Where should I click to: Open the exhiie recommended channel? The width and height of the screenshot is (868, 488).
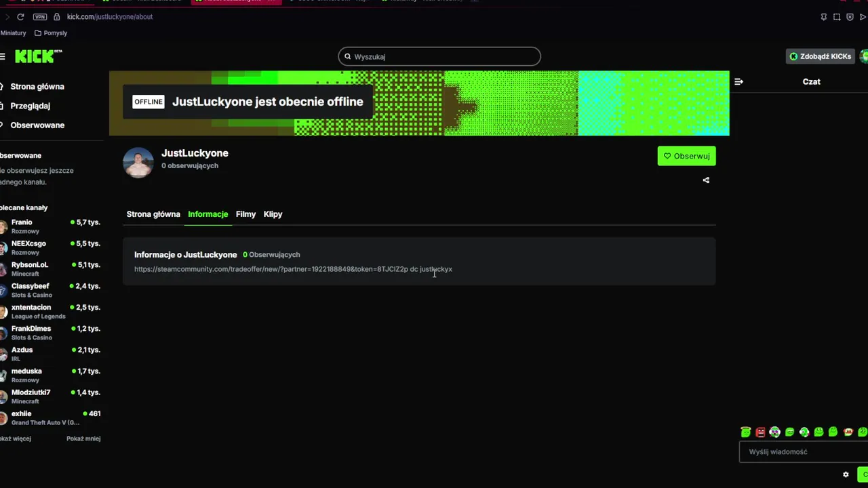coord(51,418)
